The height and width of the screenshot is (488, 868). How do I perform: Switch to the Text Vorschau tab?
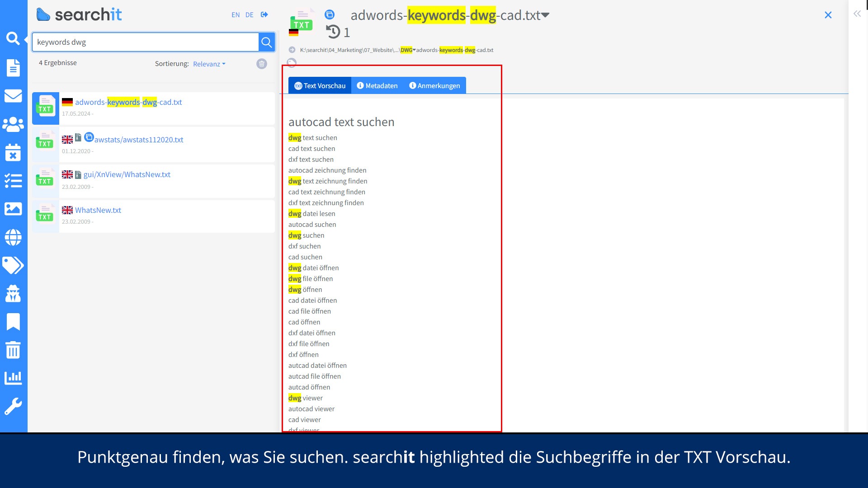320,85
